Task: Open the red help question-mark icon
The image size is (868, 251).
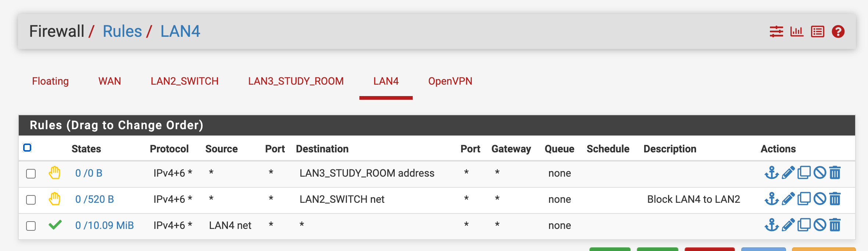Action: [838, 32]
